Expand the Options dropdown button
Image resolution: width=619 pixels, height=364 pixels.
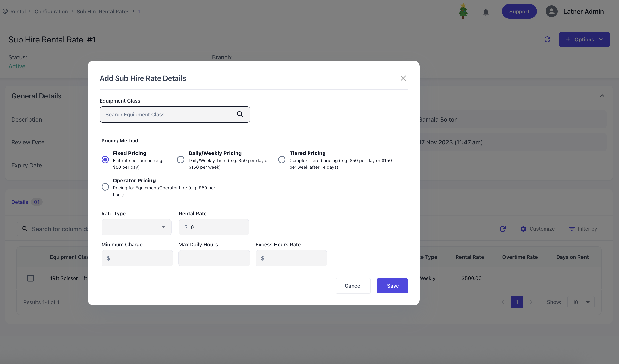584,39
